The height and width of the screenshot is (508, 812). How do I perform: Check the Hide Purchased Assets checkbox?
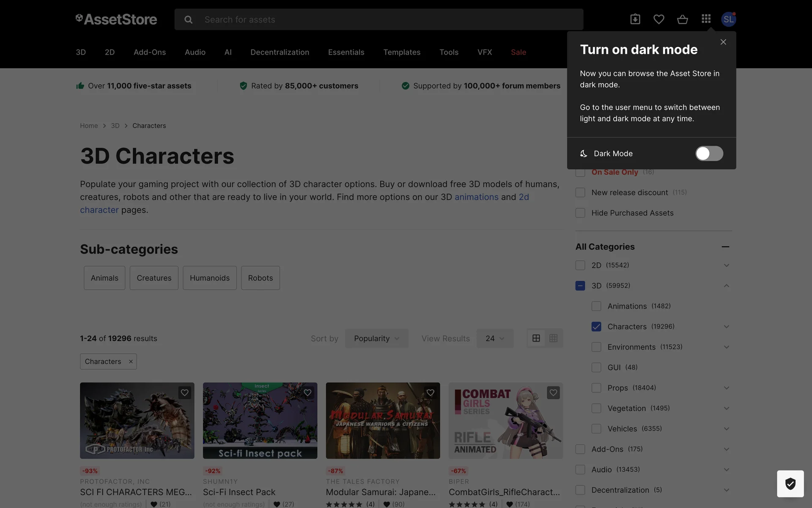(x=580, y=213)
